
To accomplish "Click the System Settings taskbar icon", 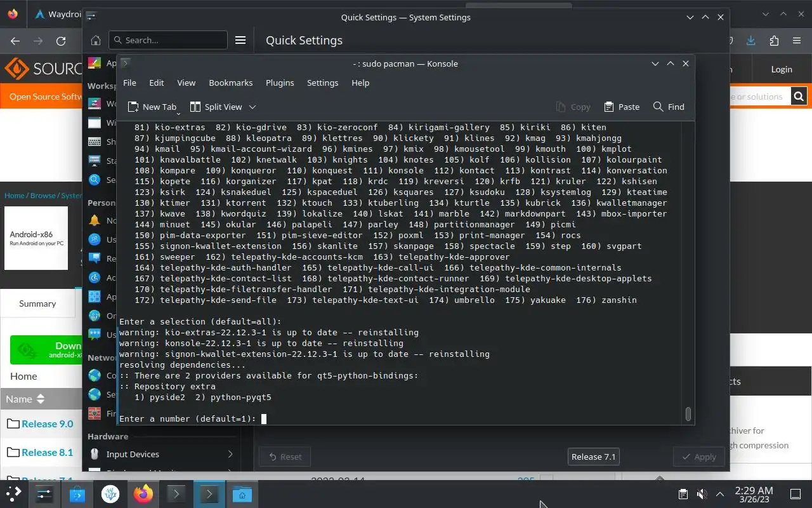I will (44, 493).
